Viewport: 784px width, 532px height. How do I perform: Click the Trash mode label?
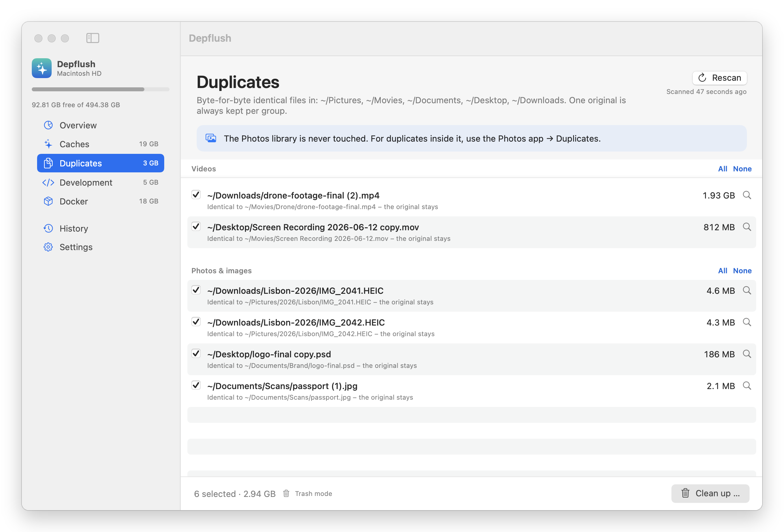click(314, 494)
